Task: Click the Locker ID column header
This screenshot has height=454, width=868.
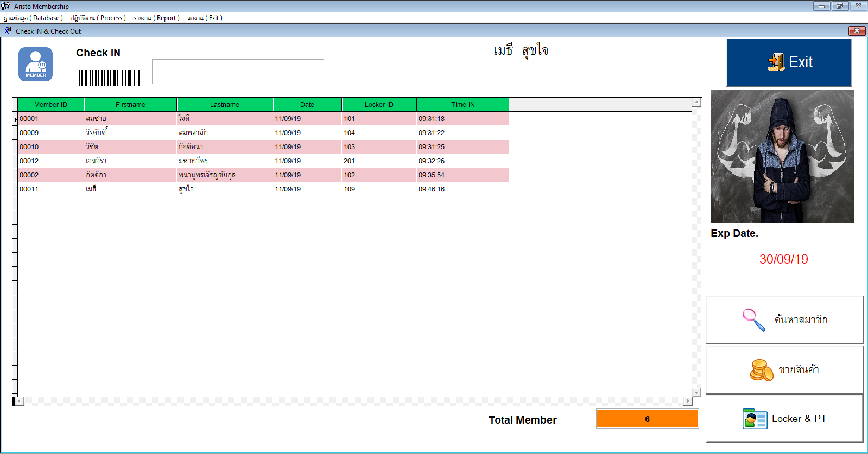Action: pos(379,105)
